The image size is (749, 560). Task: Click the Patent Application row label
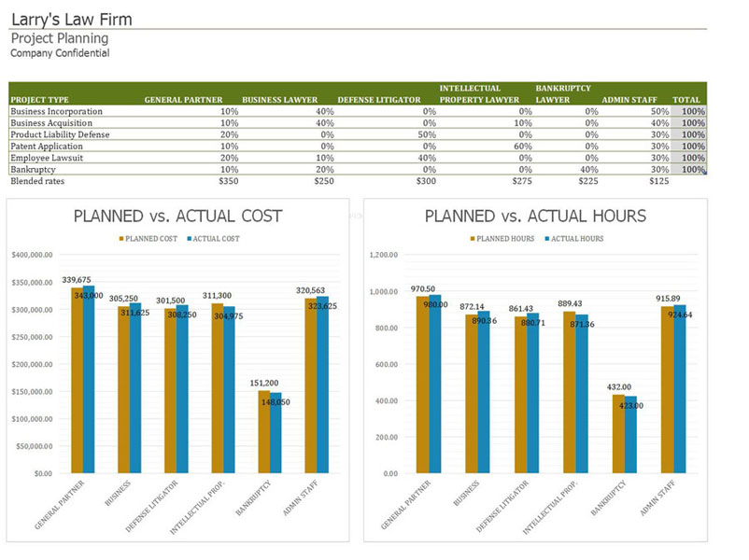(47, 146)
